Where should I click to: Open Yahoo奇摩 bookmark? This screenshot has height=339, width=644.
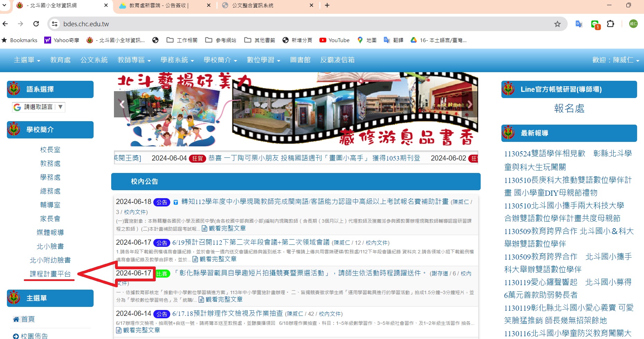62,40
